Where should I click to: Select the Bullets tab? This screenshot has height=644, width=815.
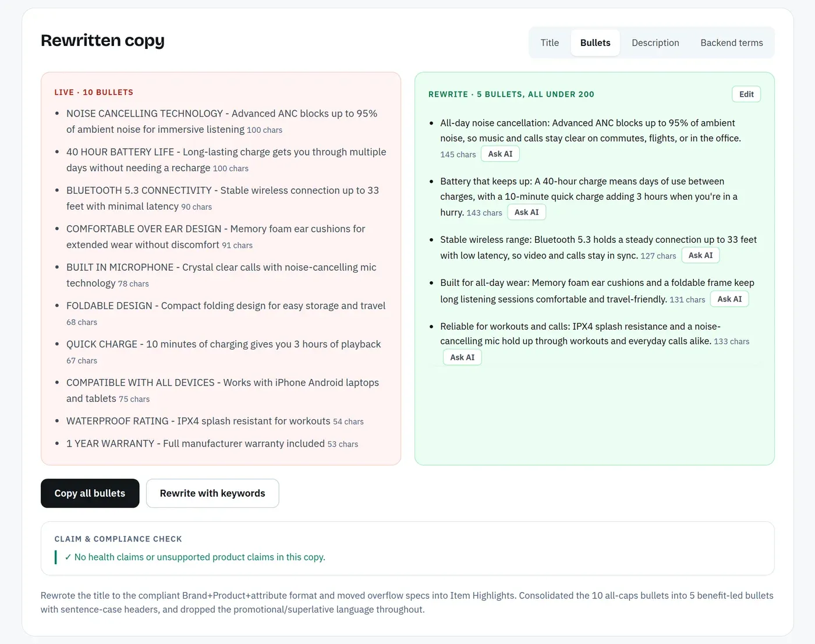click(595, 43)
